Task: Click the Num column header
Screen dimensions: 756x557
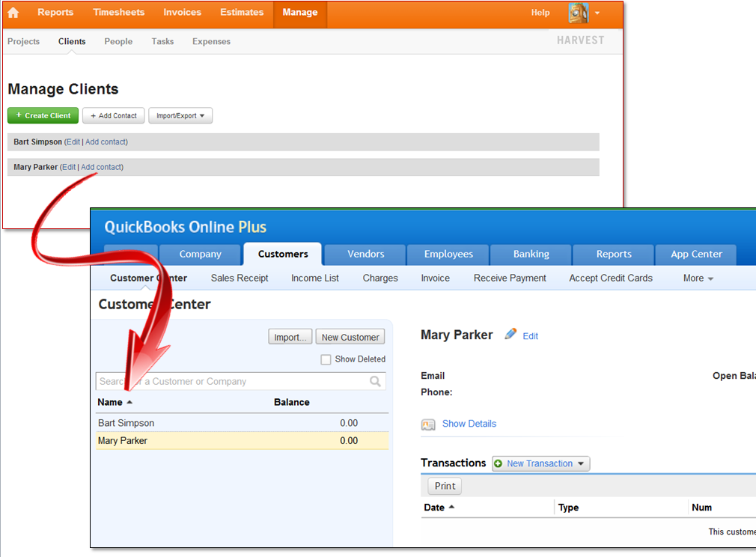Action: [x=701, y=508]
